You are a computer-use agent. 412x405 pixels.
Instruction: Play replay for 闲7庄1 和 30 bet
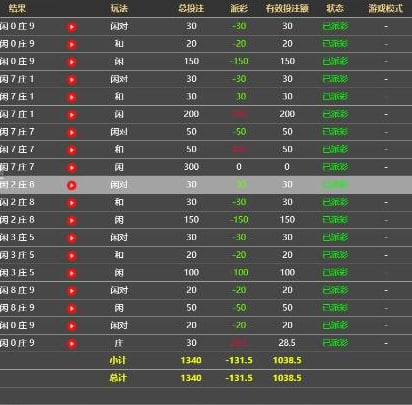[72, 97]
